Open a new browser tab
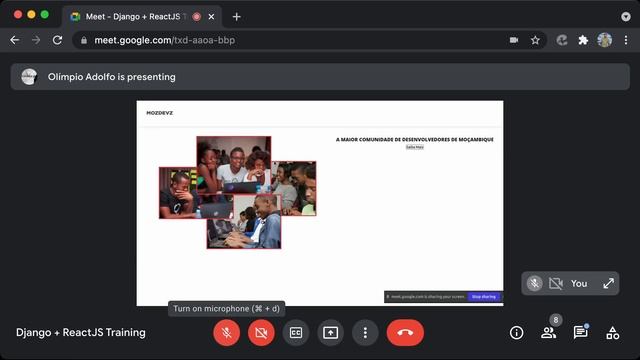 (236, 17)
